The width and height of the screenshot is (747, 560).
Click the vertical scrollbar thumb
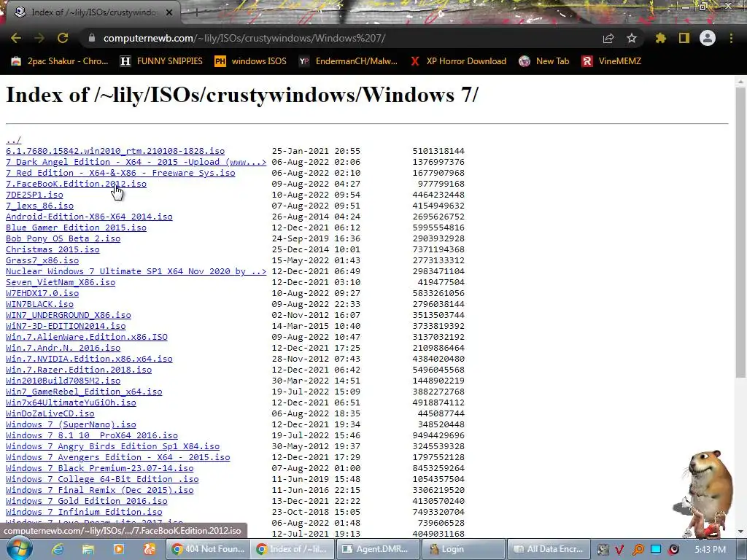741,233
